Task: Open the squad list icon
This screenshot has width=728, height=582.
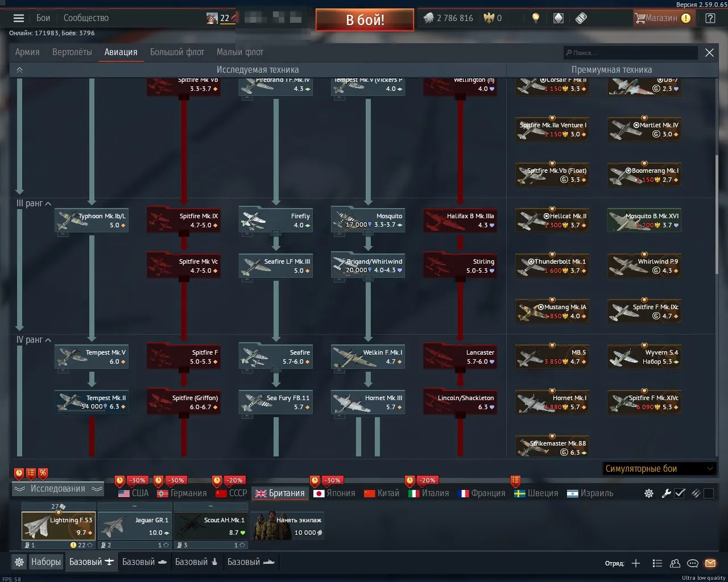Action: [657, 563]
